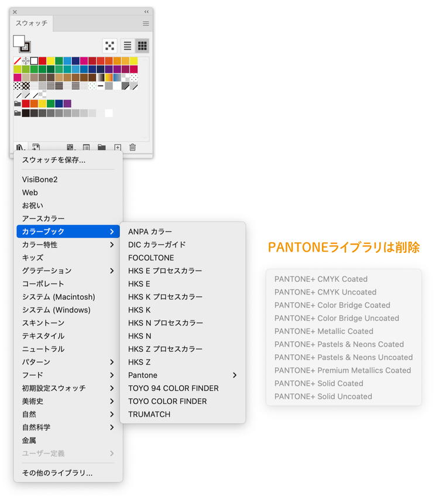Pick the purple swatch in rainbow color group

[67, 104]
